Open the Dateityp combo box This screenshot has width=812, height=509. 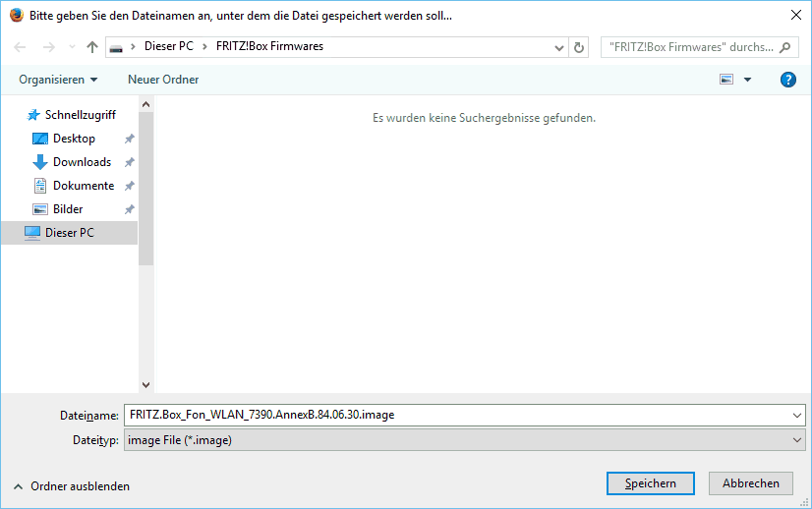(x=465, y=440)
